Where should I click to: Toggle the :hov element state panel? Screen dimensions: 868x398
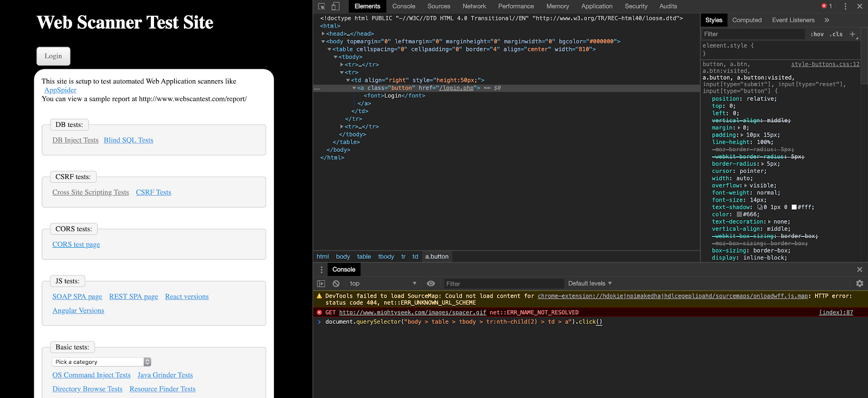click(x=817, y=34)
